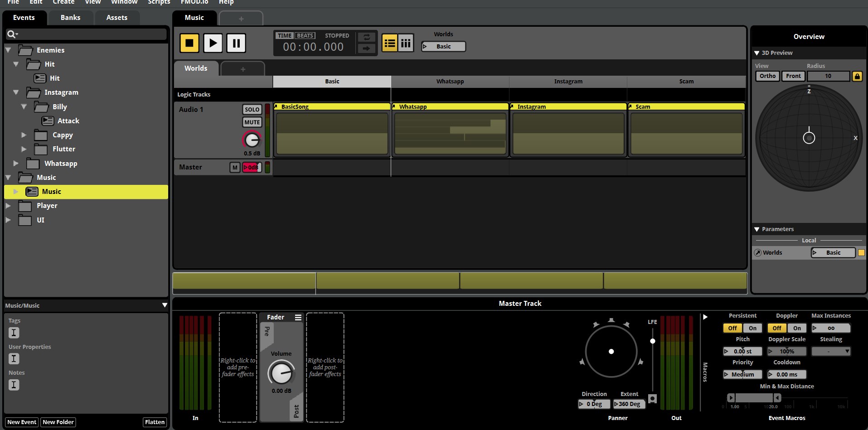The image size is (868, 430).
Task: Toggle the 3D preview lock icon
Action: [x=857, y=76]
